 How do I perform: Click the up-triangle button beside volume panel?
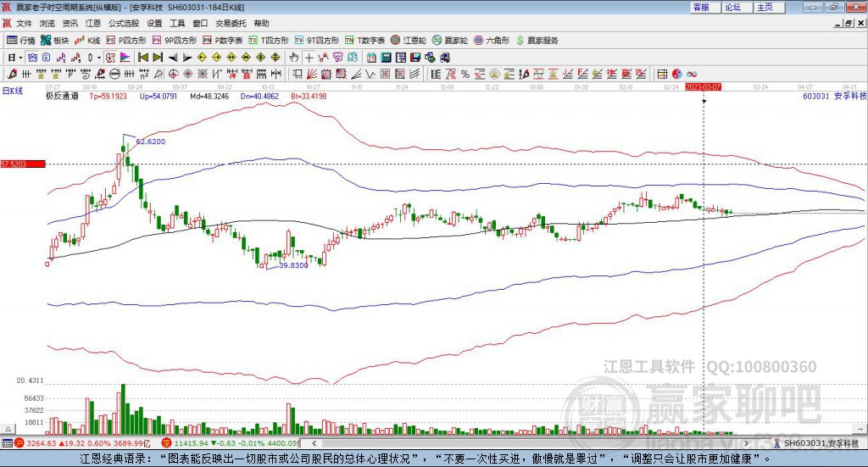tap(8, 429)
